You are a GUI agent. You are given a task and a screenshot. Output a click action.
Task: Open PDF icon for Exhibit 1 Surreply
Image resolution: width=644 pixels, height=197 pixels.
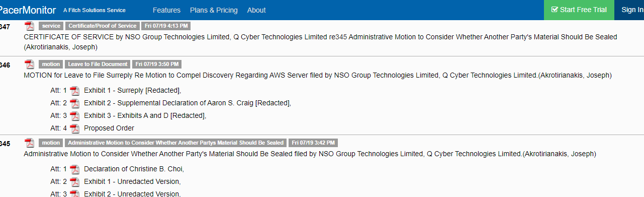[75, 91]
